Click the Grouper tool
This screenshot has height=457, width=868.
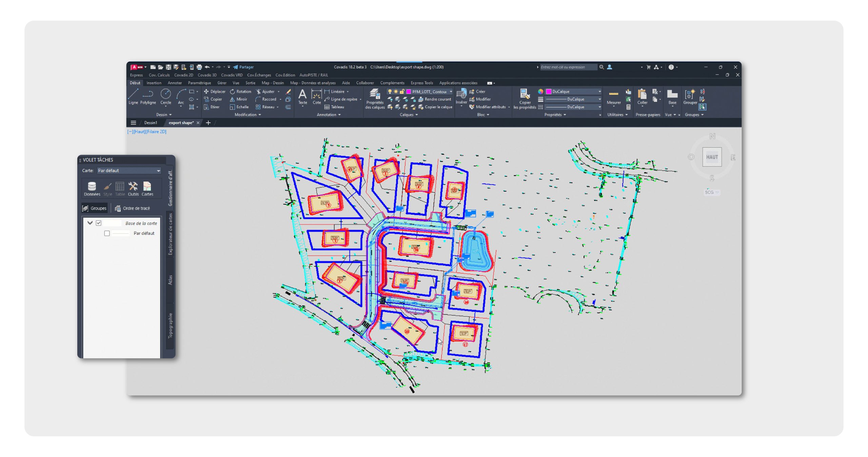click(690, 97)
